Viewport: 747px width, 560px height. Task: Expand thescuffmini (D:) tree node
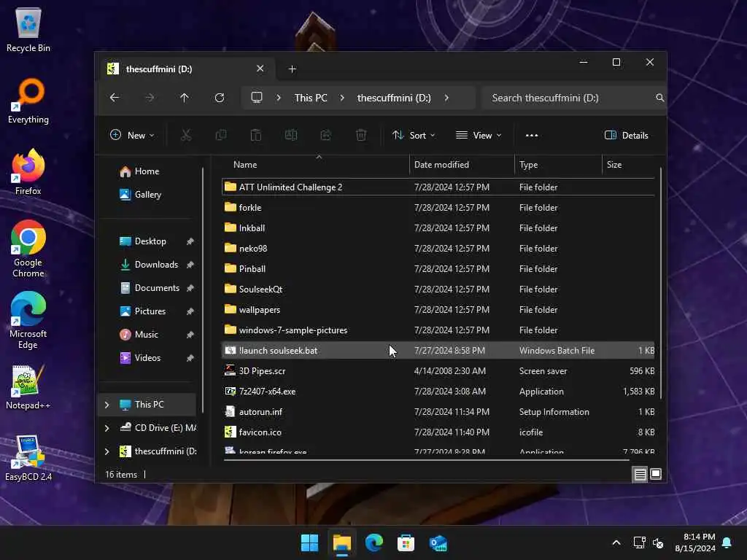107,451
